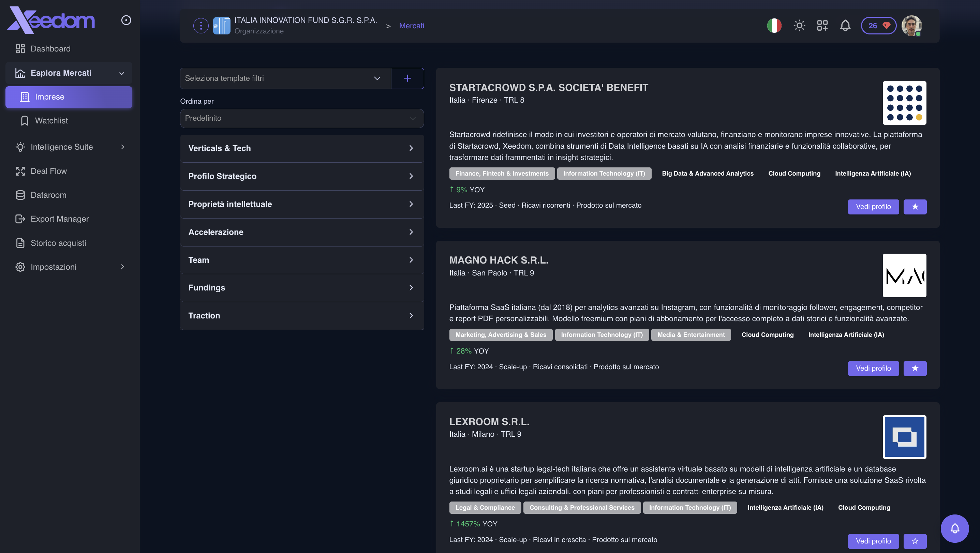Viewport: 980px width, 553px height.
Task: Click Startacrowd's Information Technology (IT) tag
Action: pos(604,174)
